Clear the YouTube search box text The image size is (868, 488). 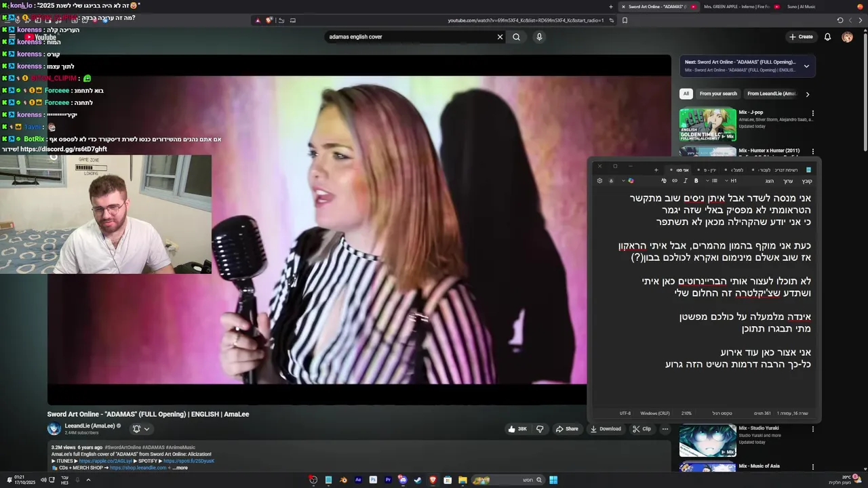tap(500, 37)
